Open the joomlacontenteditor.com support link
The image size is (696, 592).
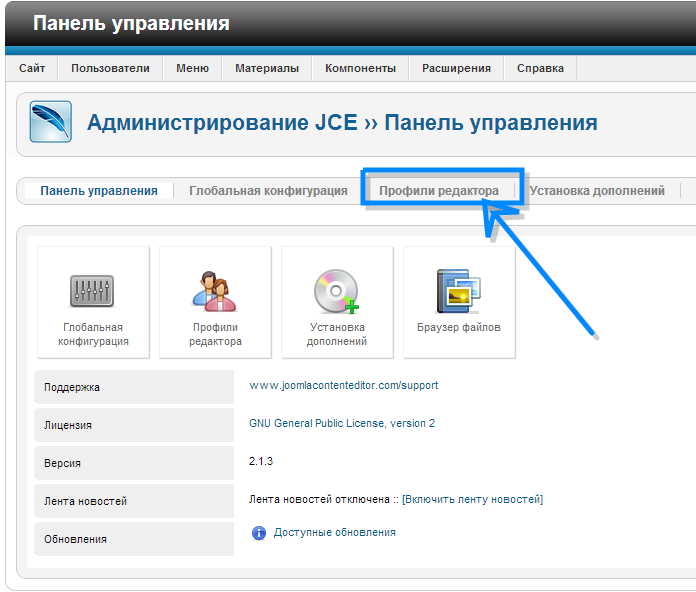point(343,385)
